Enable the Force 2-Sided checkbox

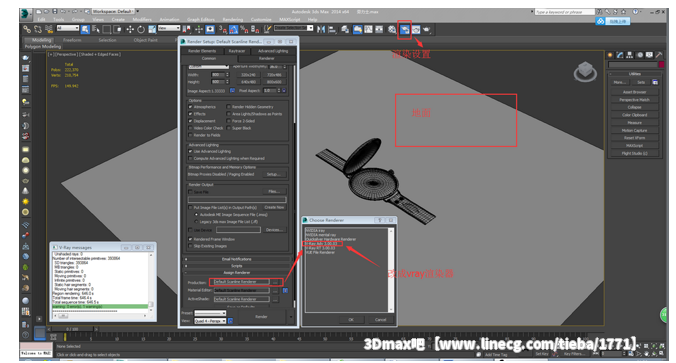click(228, 121)
